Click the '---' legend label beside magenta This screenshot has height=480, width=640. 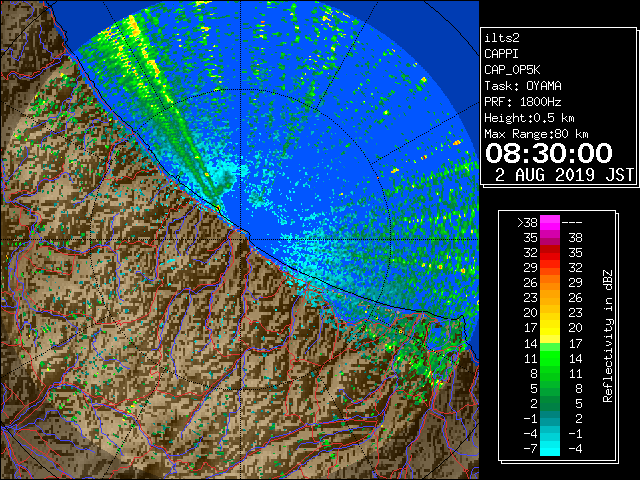tap(572, 222)
